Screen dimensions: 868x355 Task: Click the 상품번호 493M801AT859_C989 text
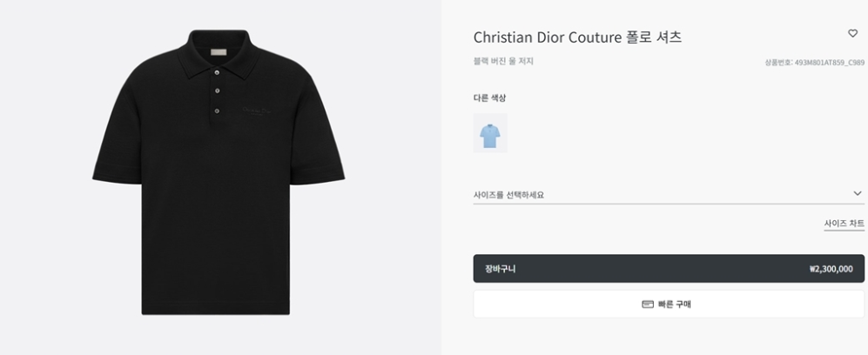(814, 63)
